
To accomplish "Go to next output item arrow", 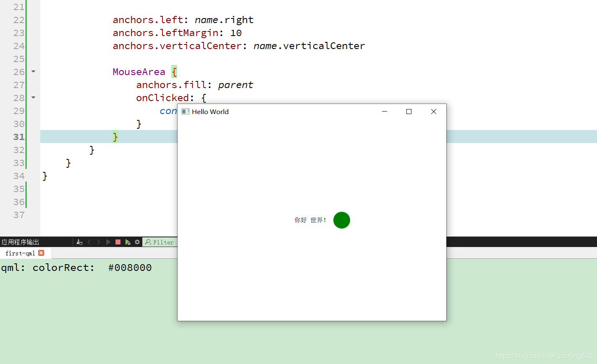I will pos(99,242).
